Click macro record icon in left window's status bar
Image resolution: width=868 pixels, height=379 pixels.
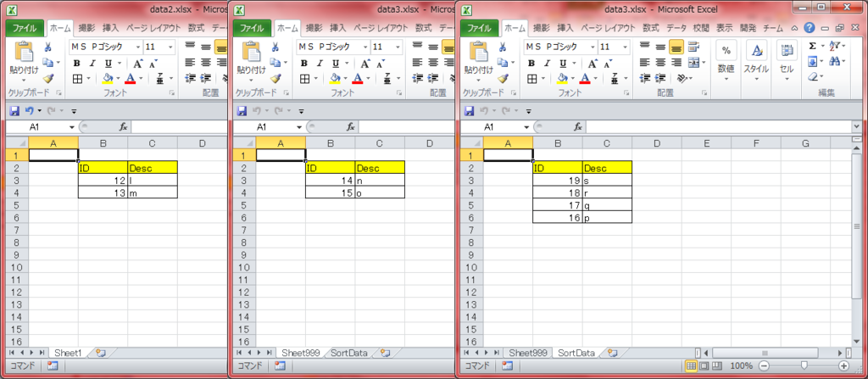coord(53,365)
